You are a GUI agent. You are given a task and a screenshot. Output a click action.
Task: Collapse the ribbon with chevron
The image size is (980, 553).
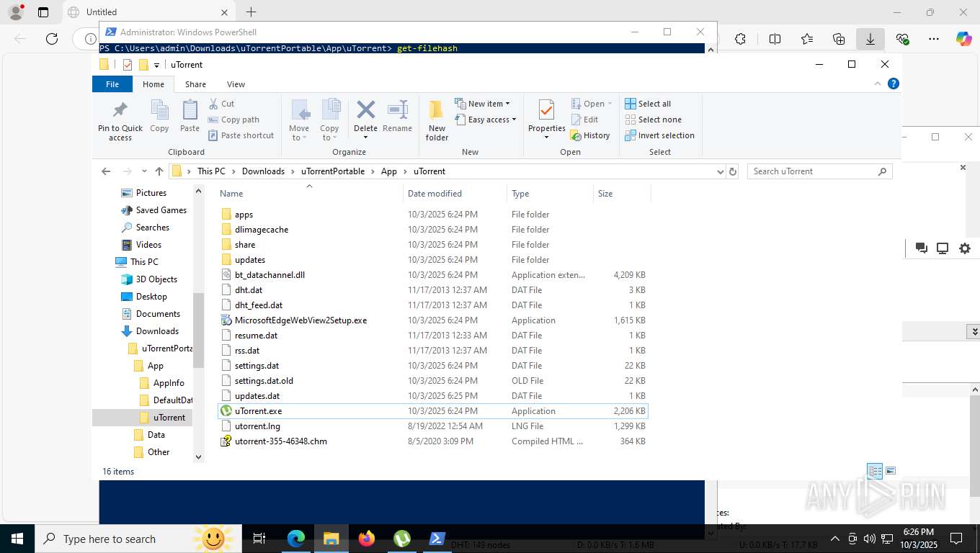[878, 84]
